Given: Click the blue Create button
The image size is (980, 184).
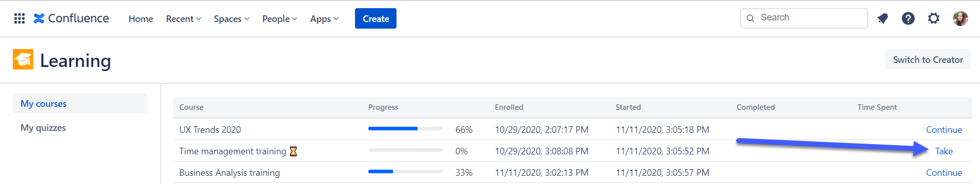Looking at the screenshot, I should [x=376, y=18].
